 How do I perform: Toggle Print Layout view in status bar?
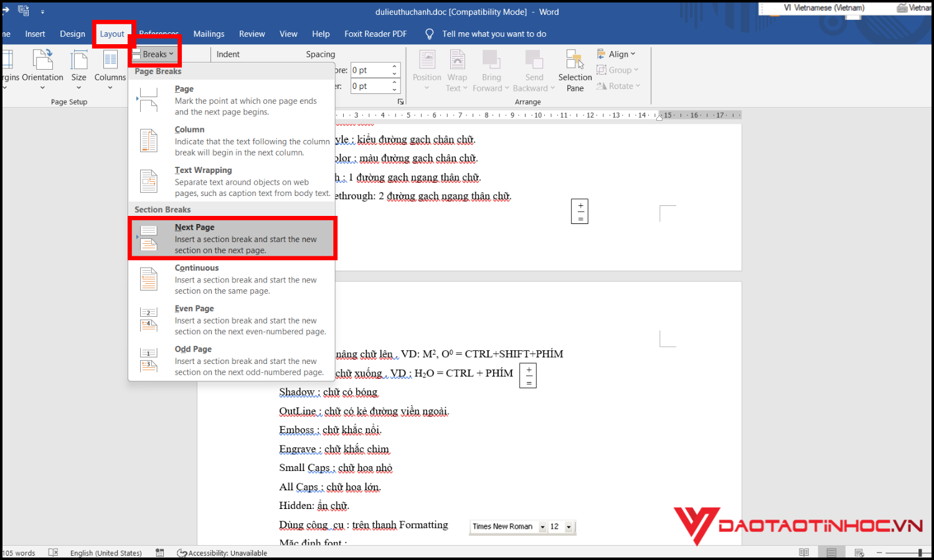pyautogui.click(x=831, y=552)
